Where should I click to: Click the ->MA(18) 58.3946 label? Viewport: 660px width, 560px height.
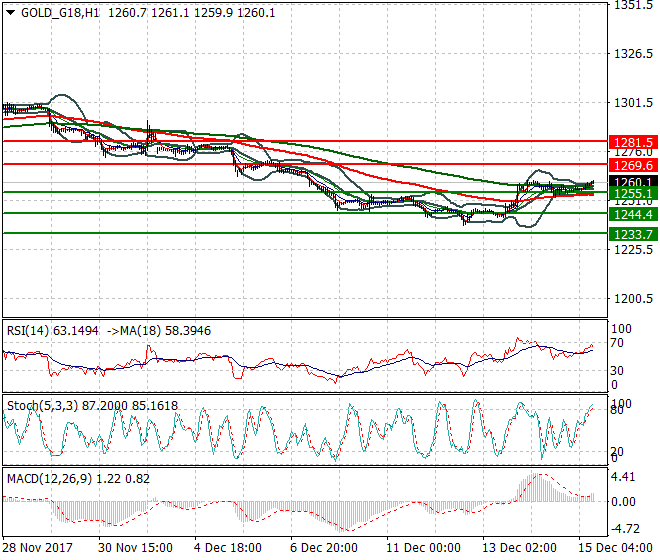pyautogui.click(x=159, y=331)
